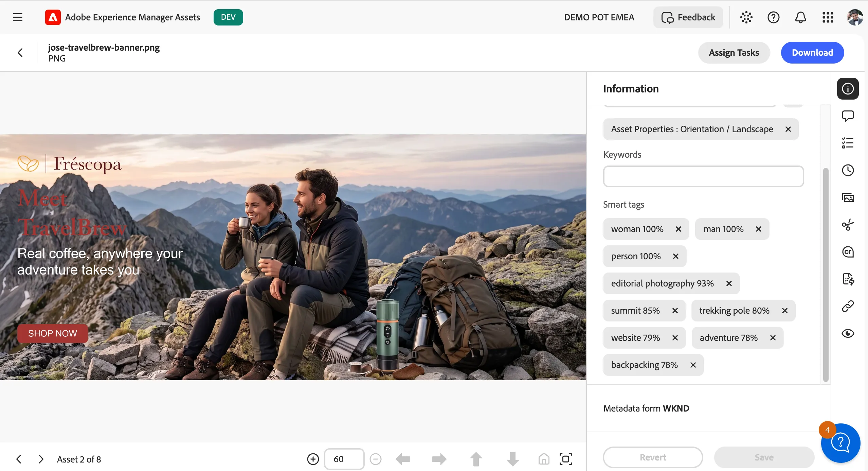
Task: Reset view with the home icon
Action: point(544,459)
